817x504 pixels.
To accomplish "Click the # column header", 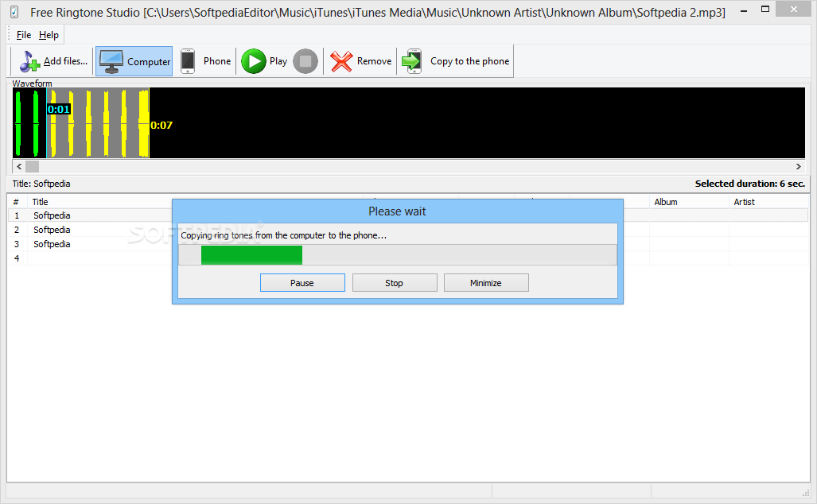I will click(17, 202).
